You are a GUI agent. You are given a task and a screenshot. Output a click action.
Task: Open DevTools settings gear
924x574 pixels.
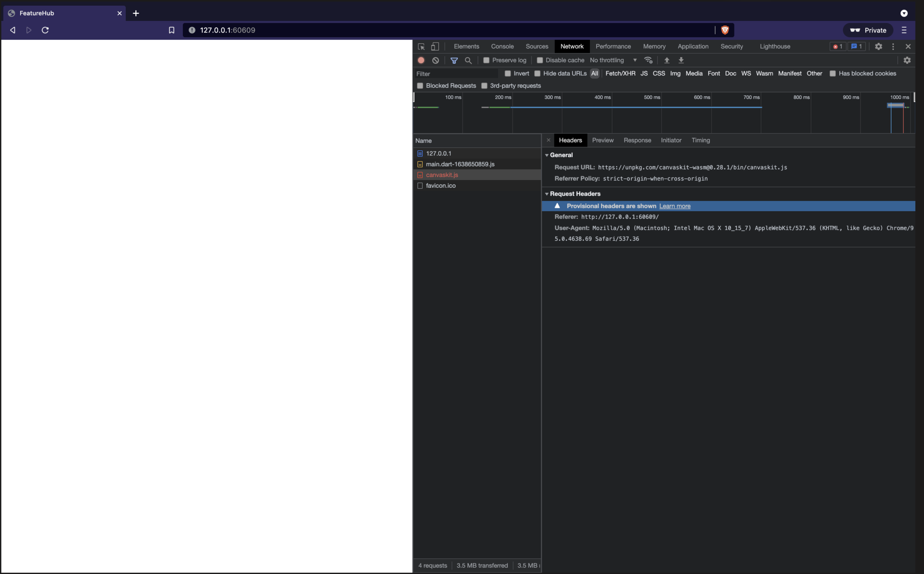pos(878,46)
